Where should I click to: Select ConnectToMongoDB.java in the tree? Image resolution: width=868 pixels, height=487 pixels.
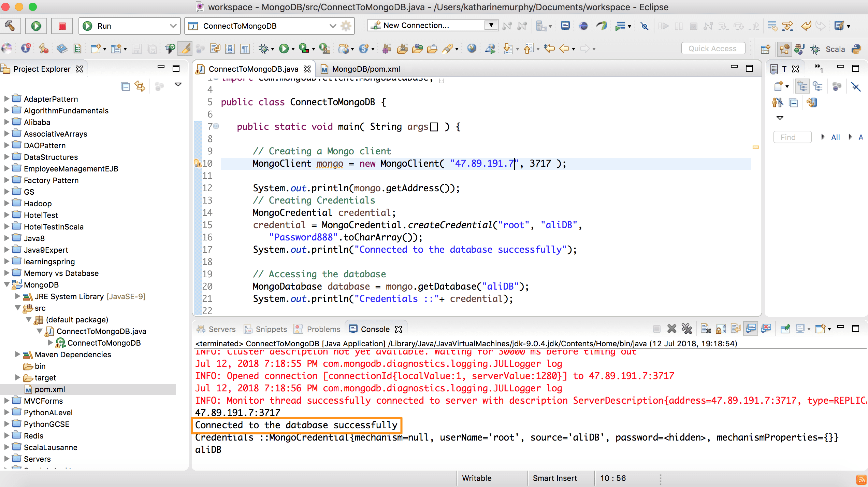coord(101,331)
